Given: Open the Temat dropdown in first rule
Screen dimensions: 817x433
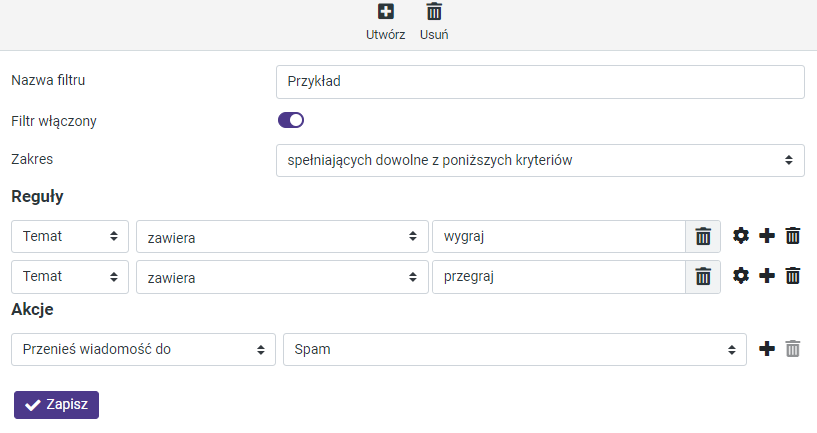Looking at the screenshot, I should (x=70, y=237).
